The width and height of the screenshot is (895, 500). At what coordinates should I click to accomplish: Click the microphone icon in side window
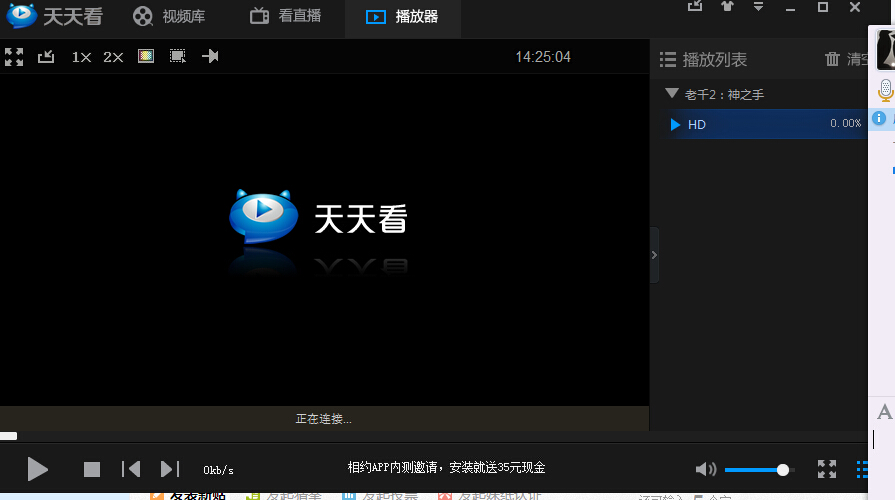885,90
